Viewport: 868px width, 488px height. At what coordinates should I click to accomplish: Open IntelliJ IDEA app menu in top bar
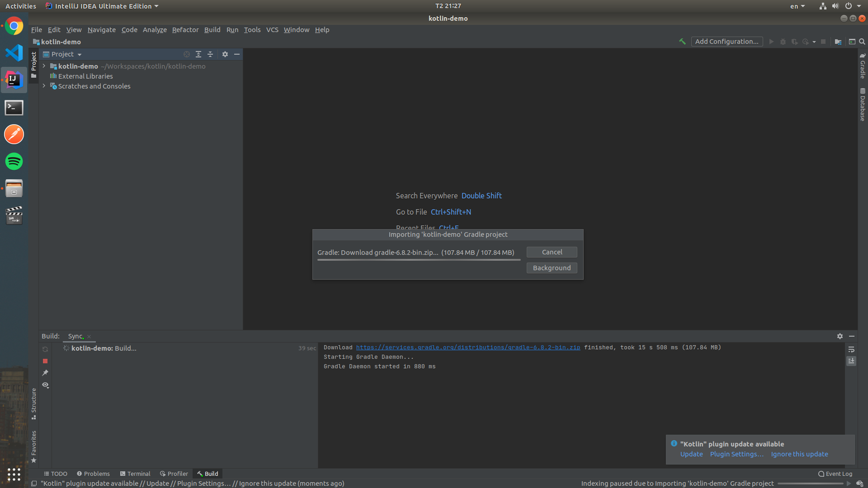[102, 6]
